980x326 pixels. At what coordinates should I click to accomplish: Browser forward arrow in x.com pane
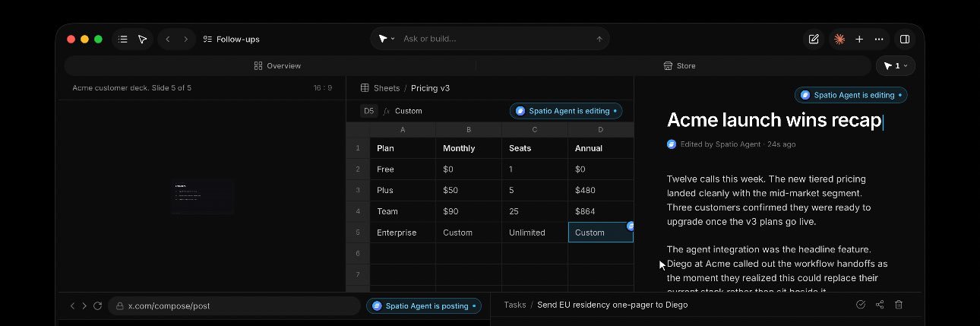84,305
